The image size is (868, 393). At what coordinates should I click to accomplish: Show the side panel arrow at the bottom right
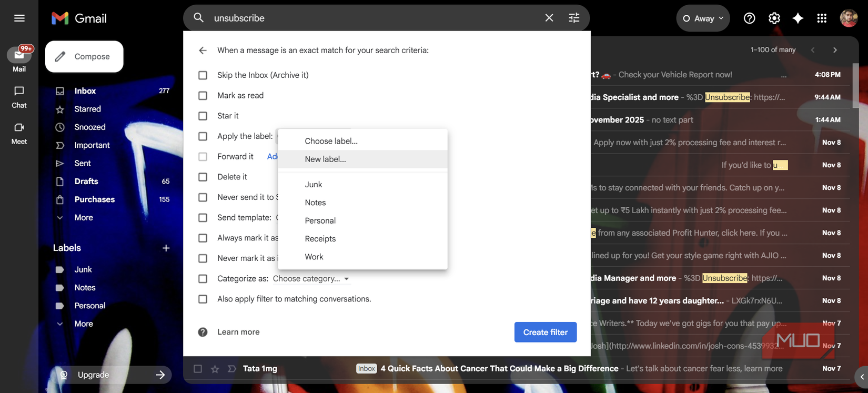pyautogui.click(x=862, y=377)
